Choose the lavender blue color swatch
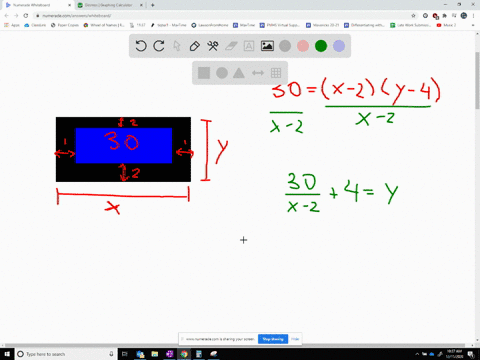This screenshot has width=480, height=360. 339,46
